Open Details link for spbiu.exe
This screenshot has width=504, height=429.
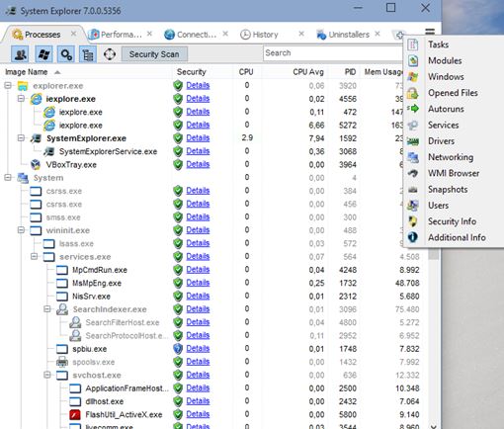click(198, 349)
